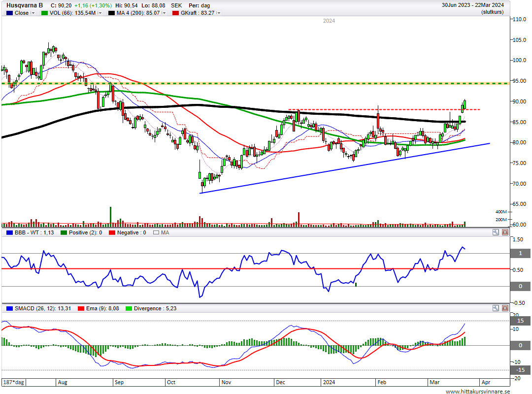The image size is (532, 394).
Task: Click the 'VOL (66): 135,54M' legend label
Action: tap(72, 13)
